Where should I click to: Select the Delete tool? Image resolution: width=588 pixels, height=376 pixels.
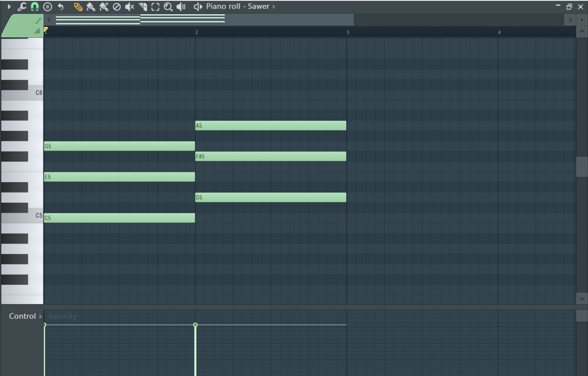coord(117,6)
